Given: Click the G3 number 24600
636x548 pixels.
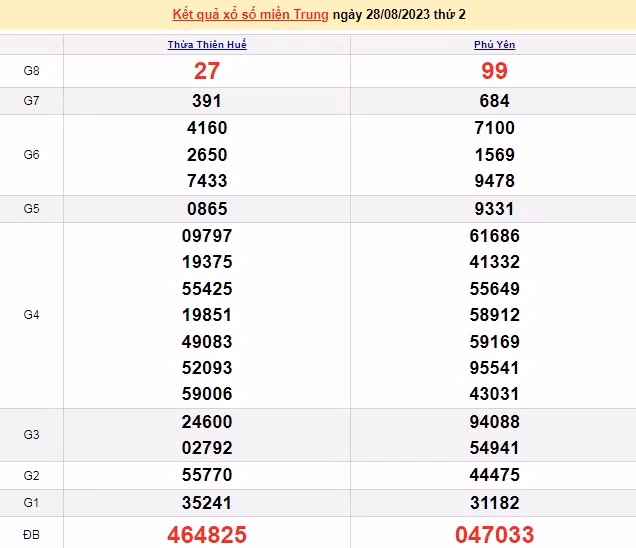Looking at the screenshot, I should point(207,422).
